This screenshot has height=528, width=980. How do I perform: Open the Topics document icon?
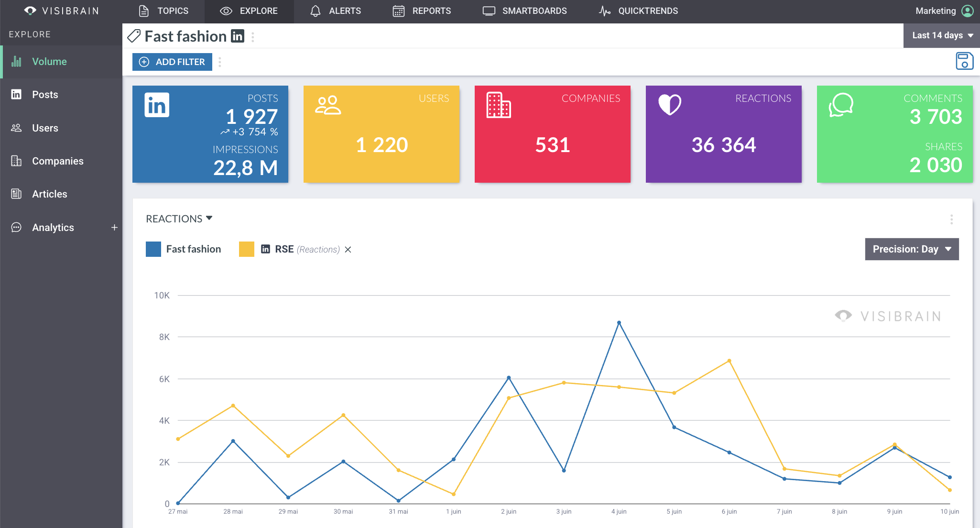tap(143, 11)
